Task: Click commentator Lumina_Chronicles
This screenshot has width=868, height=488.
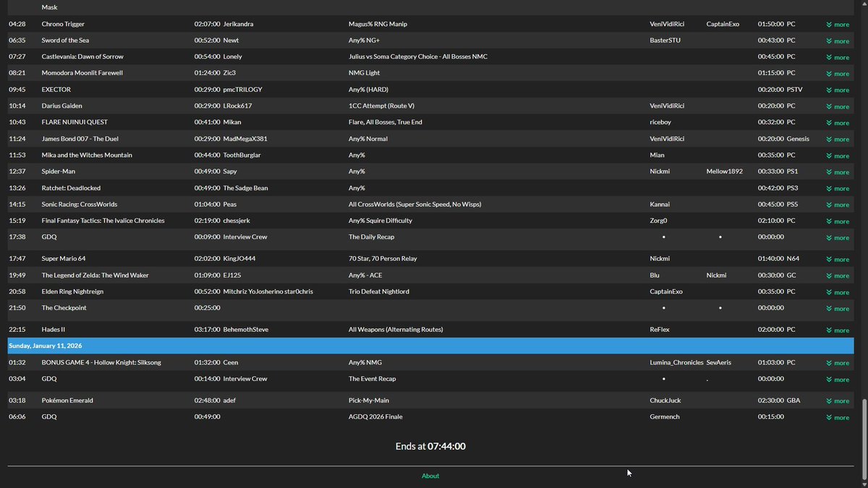Action: [x=676, y=362]
